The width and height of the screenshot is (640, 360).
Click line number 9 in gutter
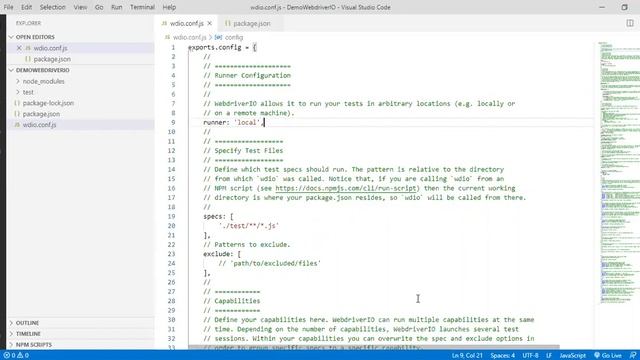(173, 122)
